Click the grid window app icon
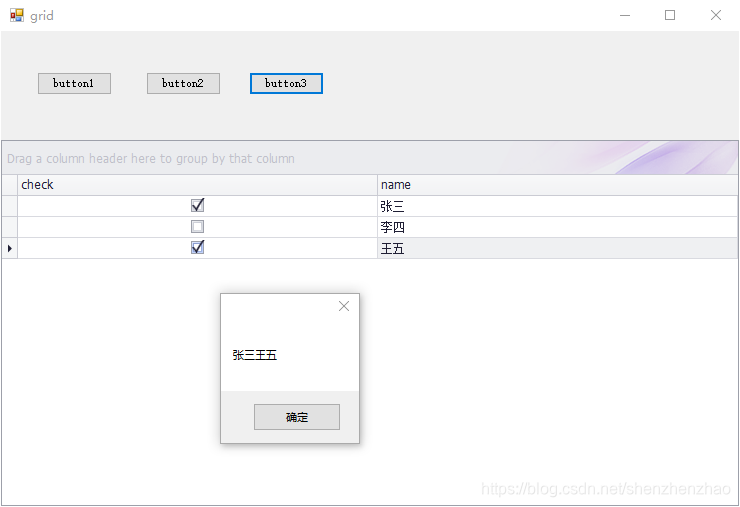This screenshot has width=740, height=507. pos(17,15)
